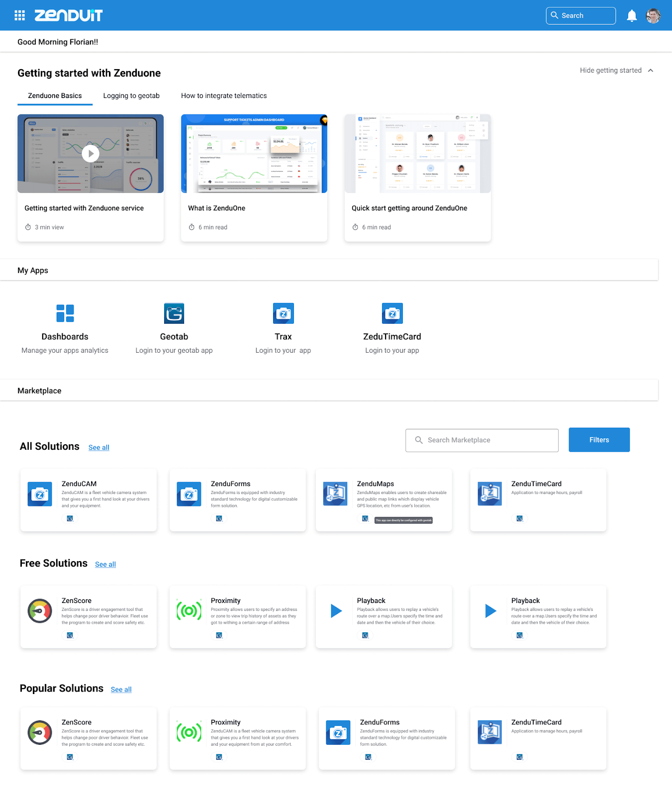
Task: Collapse Hide getting started chevron
Action: 651,71
